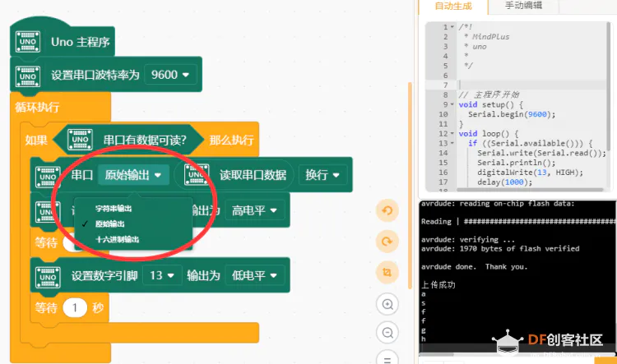
Task: Click the 'avrdude done. Thank you.' console line
Action: point(474,266)
